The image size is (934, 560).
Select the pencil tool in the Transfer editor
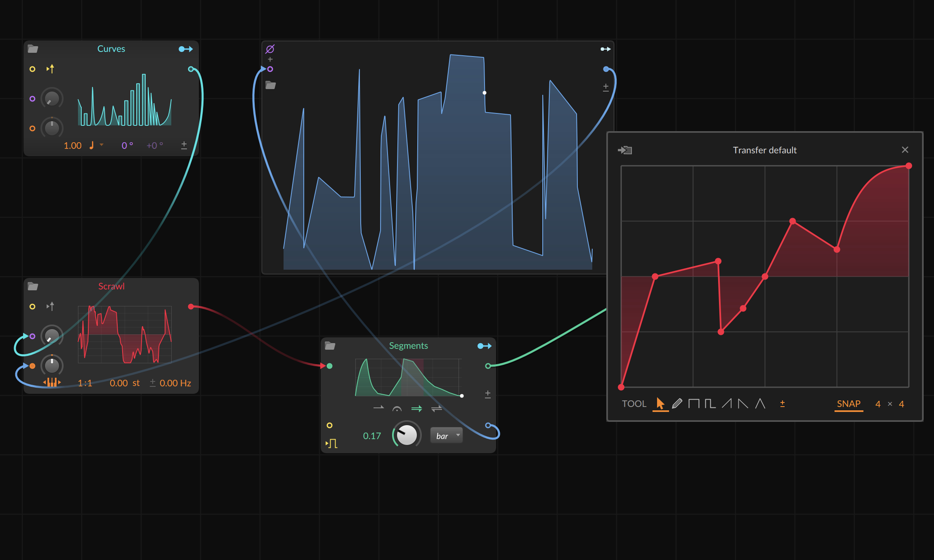click(677, 404)
